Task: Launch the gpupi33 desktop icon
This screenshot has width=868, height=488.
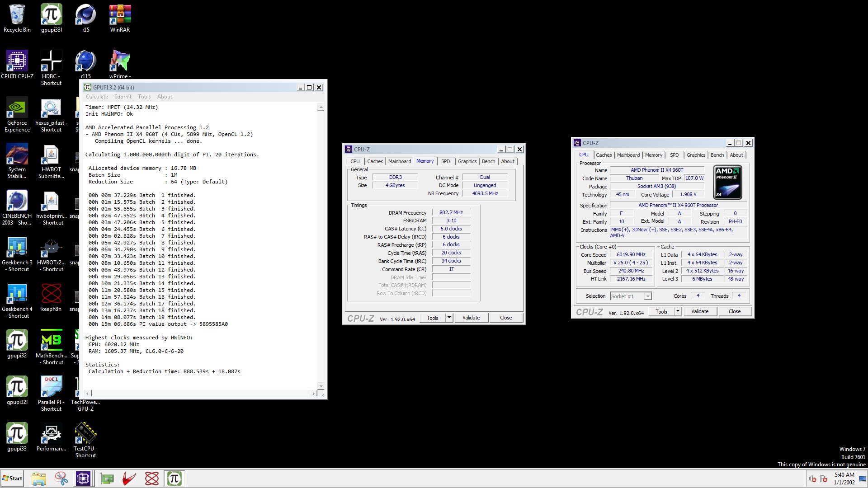Action: click(17, 437)
